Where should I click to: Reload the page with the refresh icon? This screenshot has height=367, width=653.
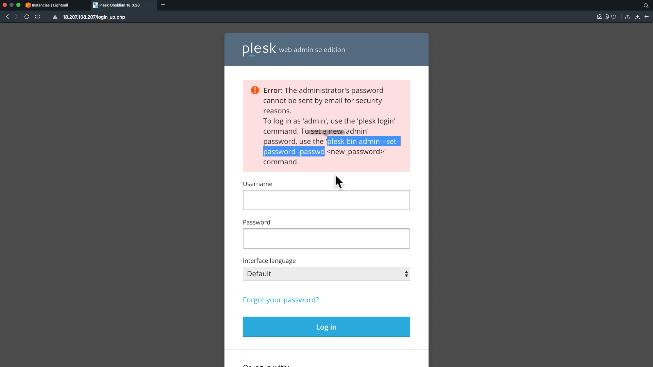pyautogui.click(x=27, y=17)
